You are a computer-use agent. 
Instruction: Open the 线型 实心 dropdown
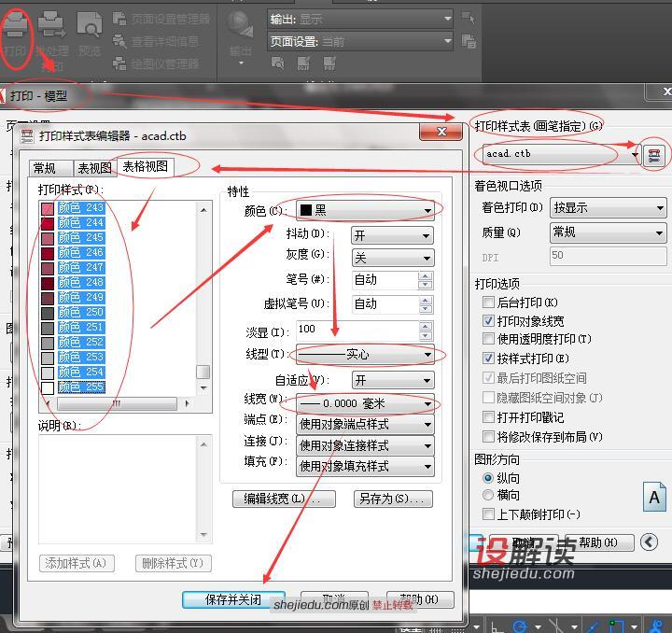click(365, 355)
